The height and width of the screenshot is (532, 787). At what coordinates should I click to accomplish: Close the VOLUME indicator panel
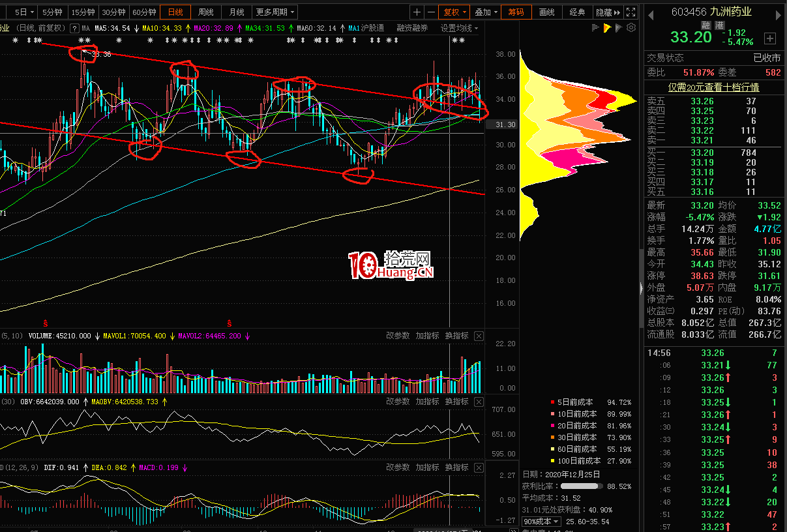click(479, 336)
